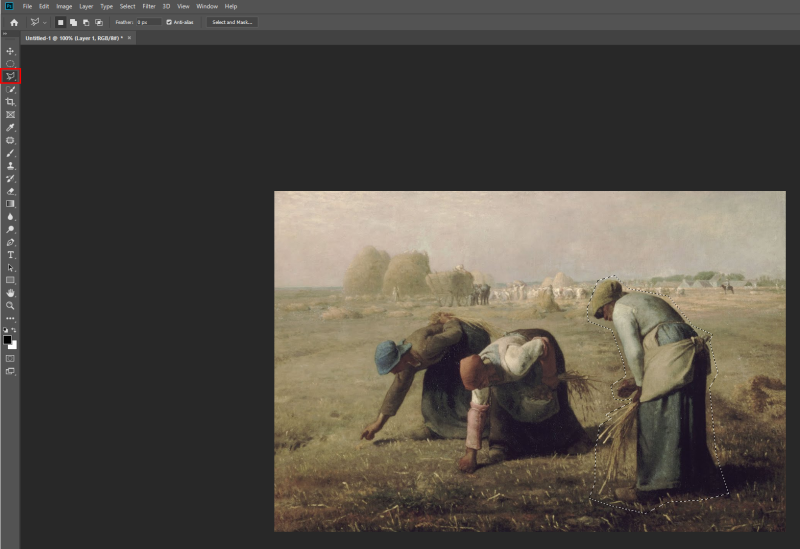Close the Untitled-1 document tab
This screenshot has height=549, width=800.
(129, 38)
